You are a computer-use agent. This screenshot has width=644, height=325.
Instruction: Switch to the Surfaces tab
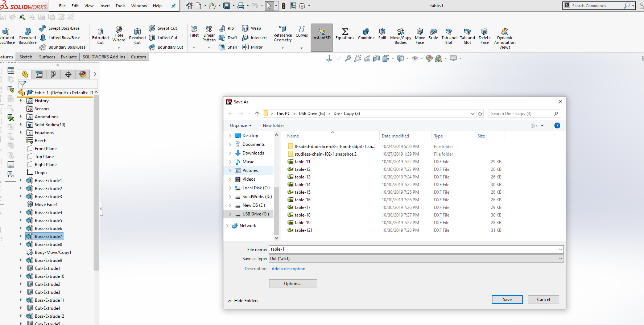47,57
